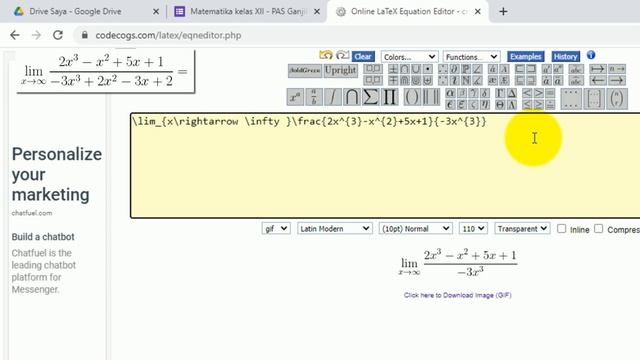Click the chatfuel.com ad link
The width and height of the screenshot is (640, 360).
(32, 213)
